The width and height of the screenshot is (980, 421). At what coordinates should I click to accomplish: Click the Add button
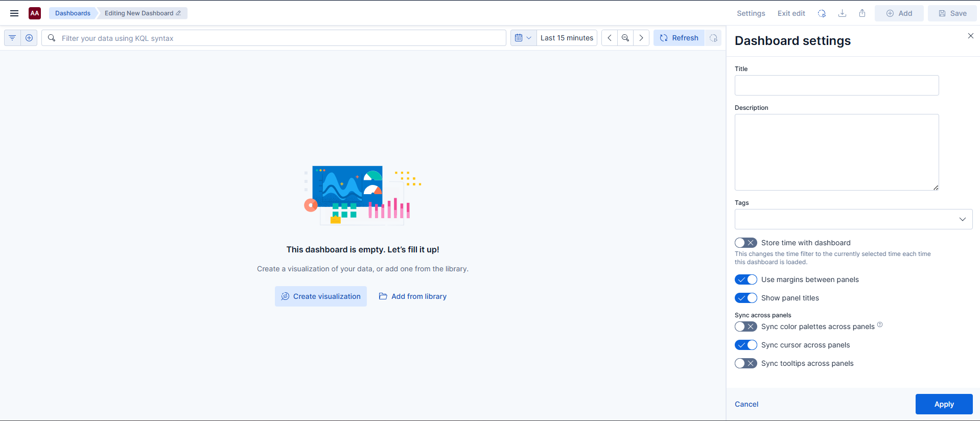click(x=899, y=13)
